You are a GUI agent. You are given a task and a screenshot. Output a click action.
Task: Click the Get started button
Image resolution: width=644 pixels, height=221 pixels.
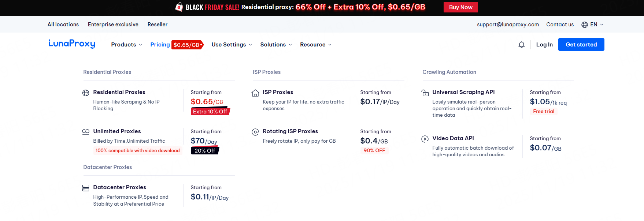(x=581, y=45)
